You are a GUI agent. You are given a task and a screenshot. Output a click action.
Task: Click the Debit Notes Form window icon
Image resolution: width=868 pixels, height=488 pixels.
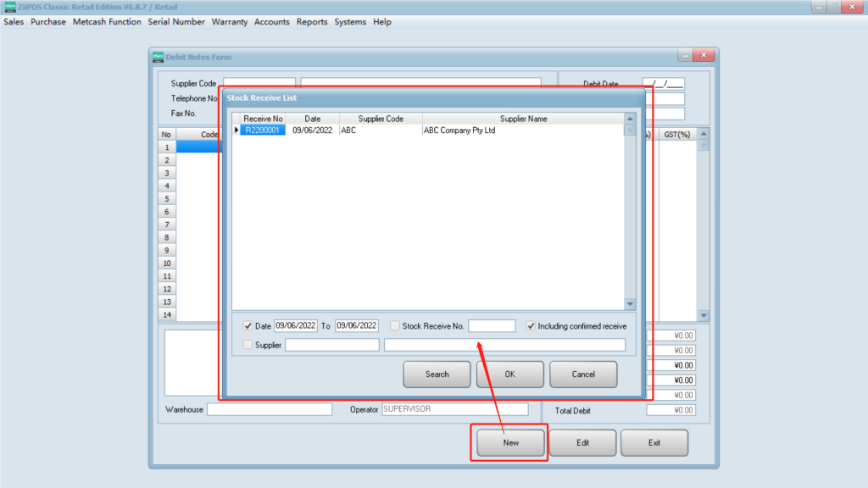tap(159, 57)
